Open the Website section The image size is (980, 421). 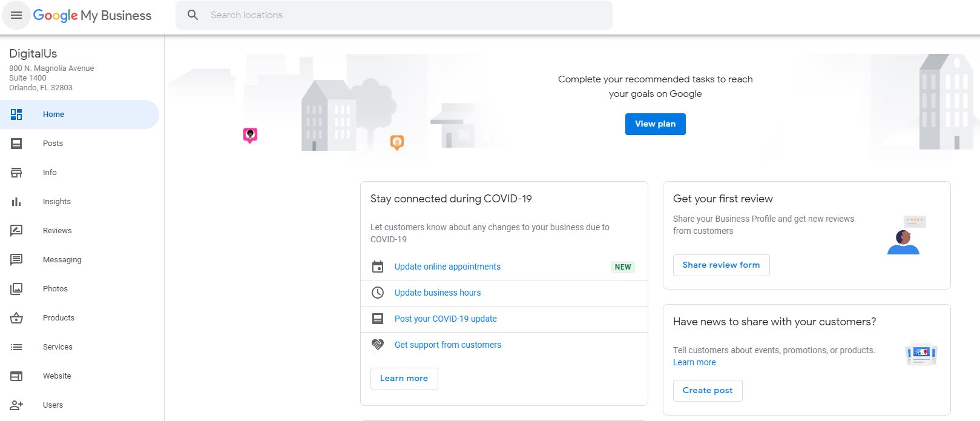click(79, 376)
